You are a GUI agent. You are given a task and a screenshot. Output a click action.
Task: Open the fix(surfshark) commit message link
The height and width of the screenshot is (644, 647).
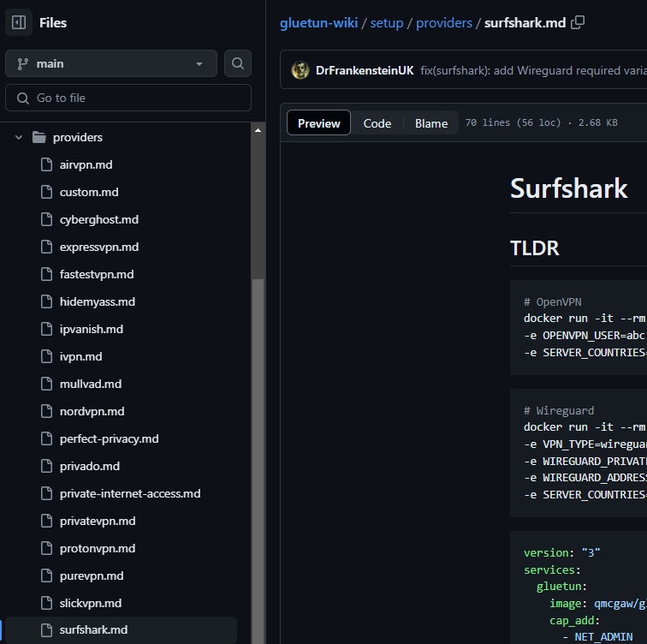click(x=533, y=70)
